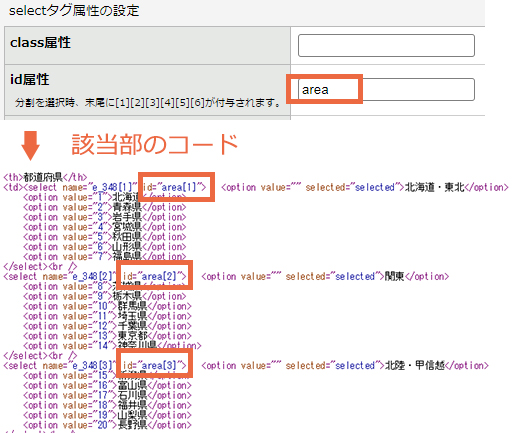This screenshot has height=433, width=517.
Task: Click the option value="20" 長野県 line
Action: click(x=107, y=425)
